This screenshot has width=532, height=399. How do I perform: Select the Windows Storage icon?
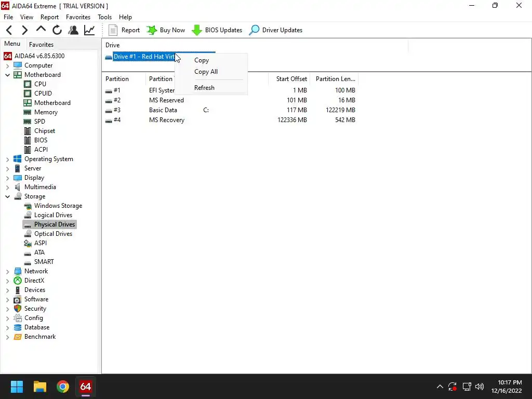coord(28,206)
